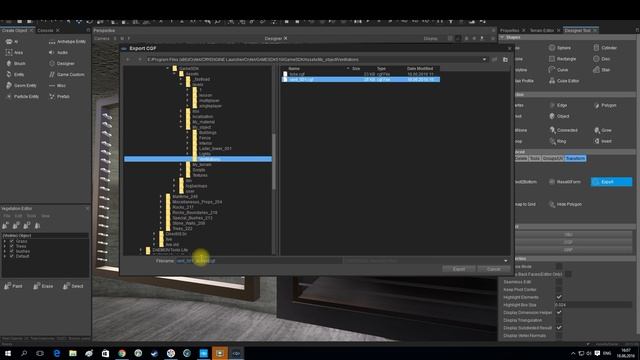This screenshot has width=640, height=360.
Task: Open Vegetation Editor File menu
Action: (7, 216)
